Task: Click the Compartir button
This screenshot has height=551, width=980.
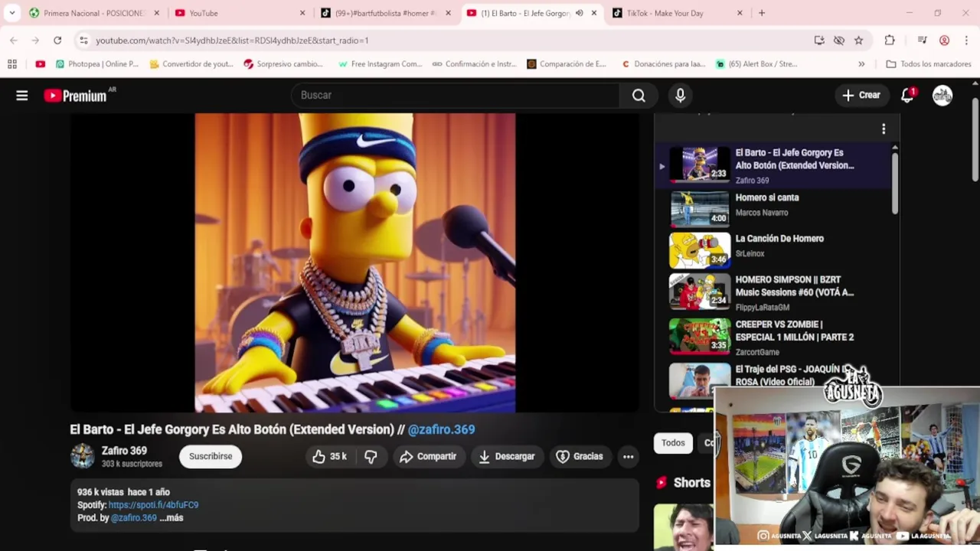Action: point(429,456)
